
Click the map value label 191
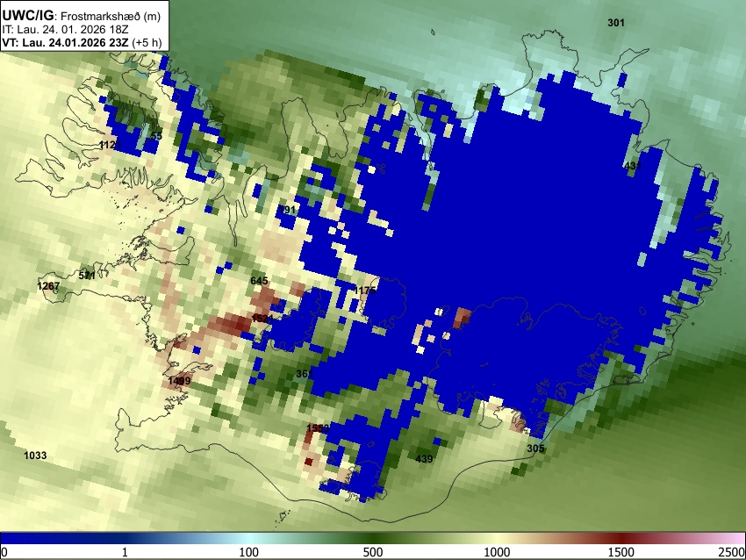pyautogui.click(x=287, y=210)
